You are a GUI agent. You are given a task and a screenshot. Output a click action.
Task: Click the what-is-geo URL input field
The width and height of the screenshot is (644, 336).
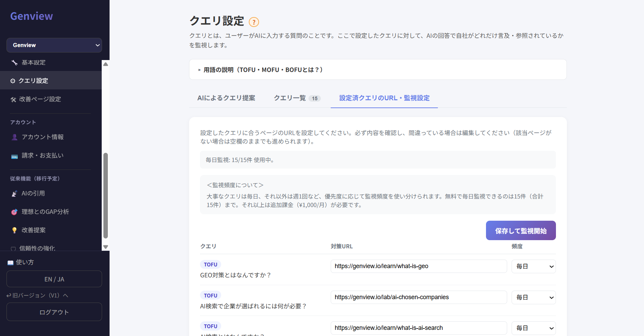click(419, 266)
